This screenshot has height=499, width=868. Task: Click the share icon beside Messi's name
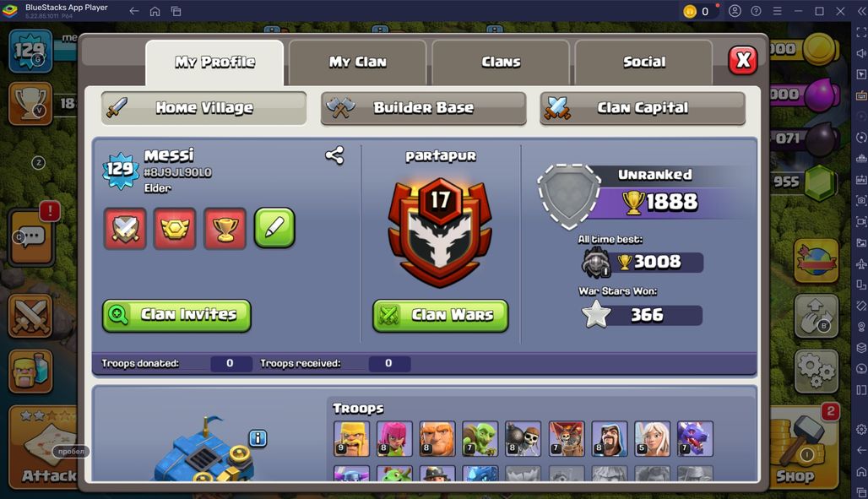pos(334,155)
